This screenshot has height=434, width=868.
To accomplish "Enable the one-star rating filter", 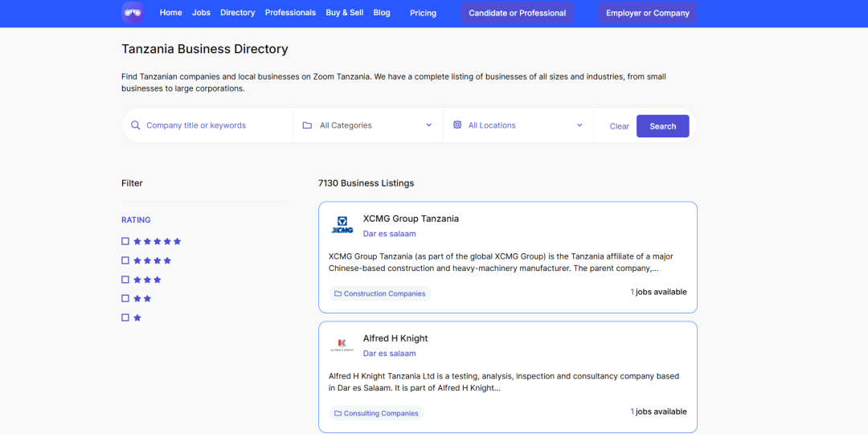I will click(125, 317).
